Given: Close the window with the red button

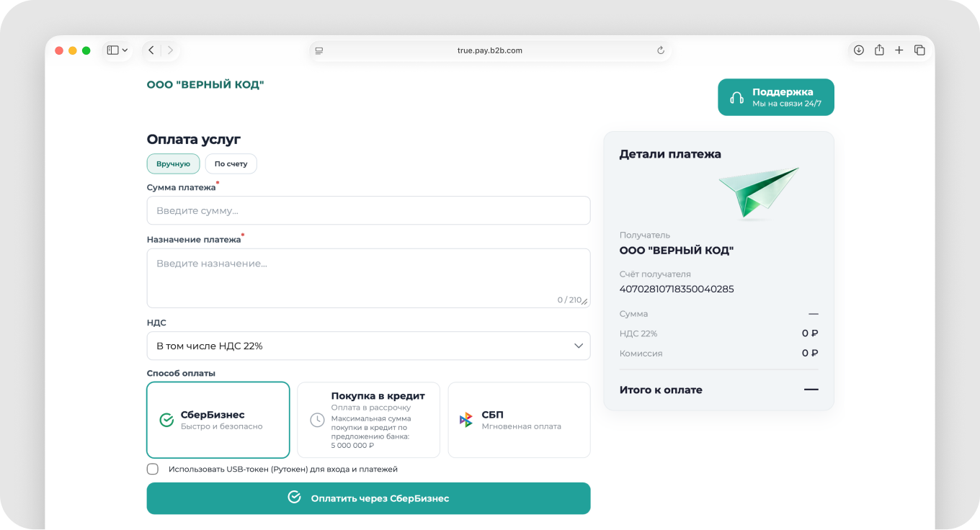Looking at the screenshot, I should click(59, 50).
